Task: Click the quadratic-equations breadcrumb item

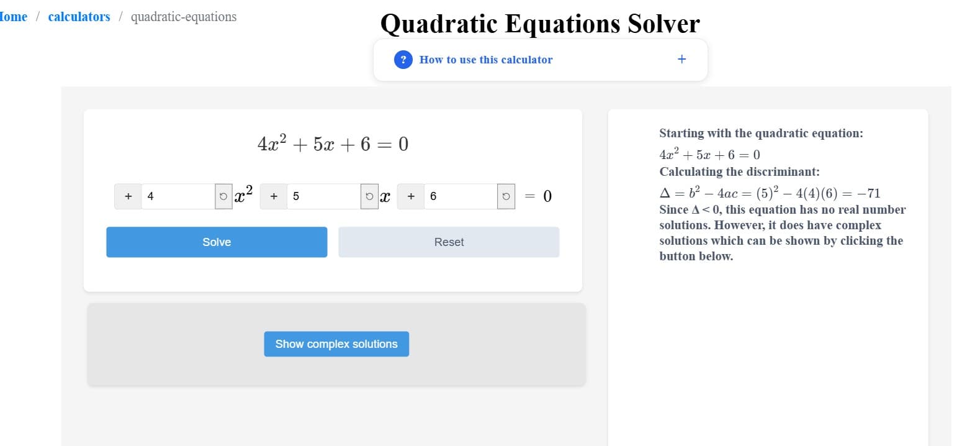Action: [x=183, y=16]
